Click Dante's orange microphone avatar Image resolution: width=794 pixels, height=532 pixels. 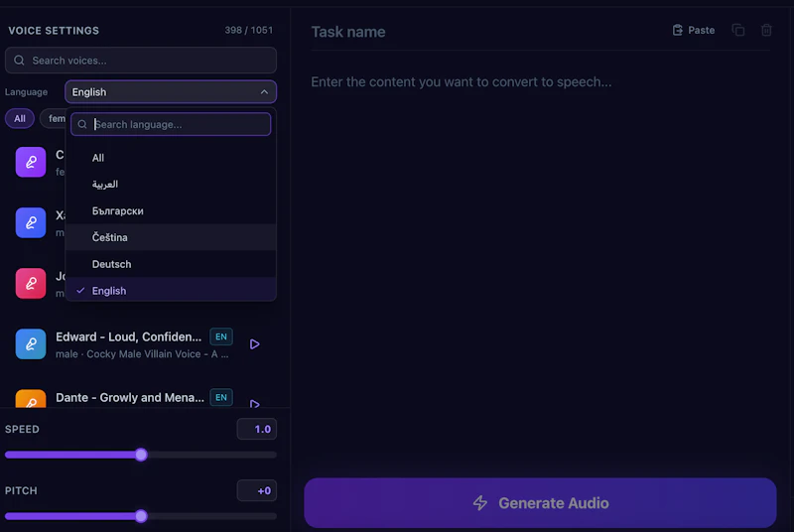(x=31, y=399)
